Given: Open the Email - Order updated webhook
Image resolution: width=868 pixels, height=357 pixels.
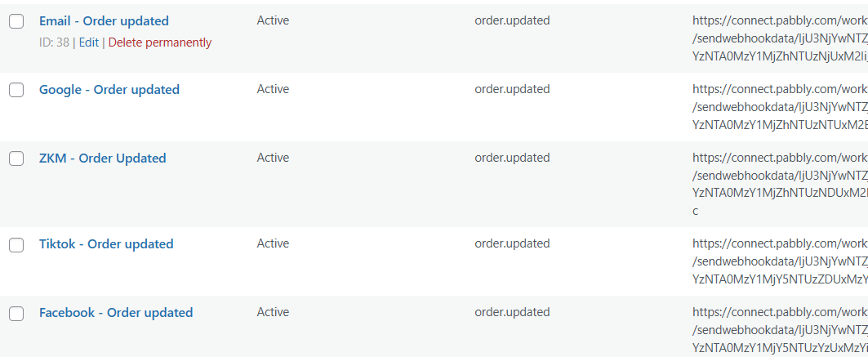Looking at the screenshot, I should pos(104,21).
